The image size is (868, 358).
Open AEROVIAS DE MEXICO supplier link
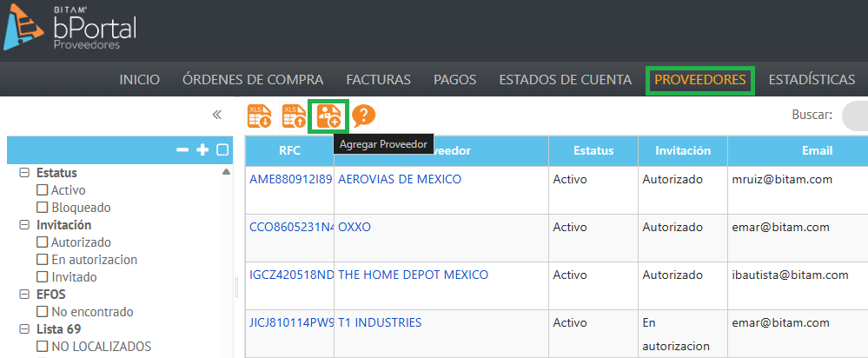tap(400, 179)
